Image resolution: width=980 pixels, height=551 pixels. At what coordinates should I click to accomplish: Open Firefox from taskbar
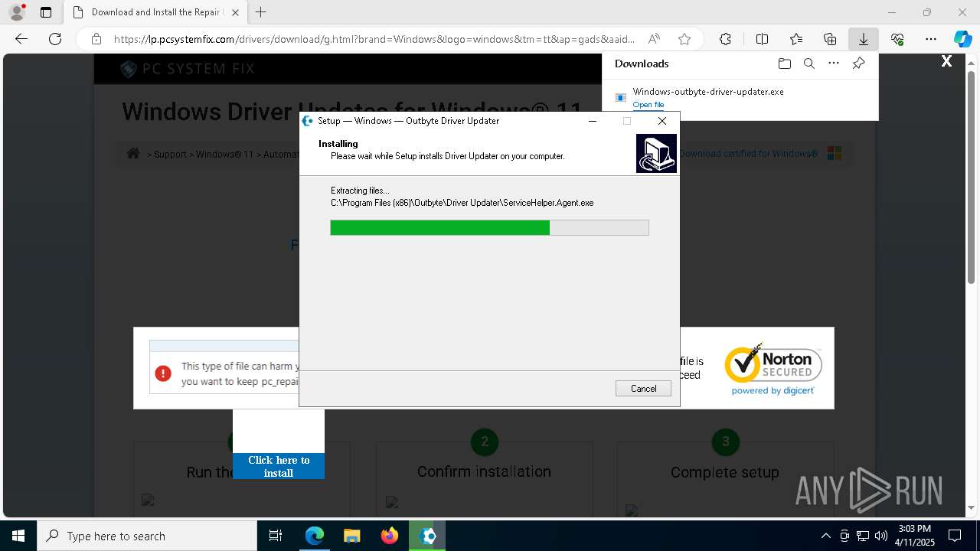[389, 536]
